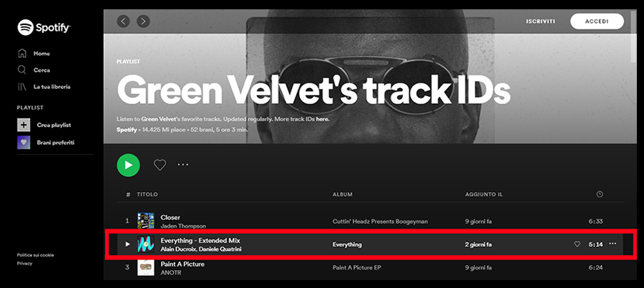
Task: Click the Spotify logo
Action: coord(44,27)
